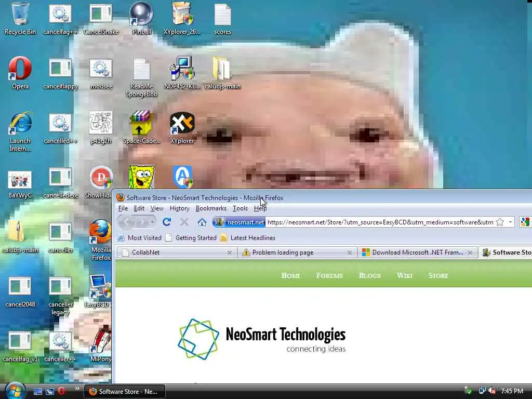Close the CollabNet tab
Image resolution: width=532 pixels, height=399 pixels.
coord(229,252)
